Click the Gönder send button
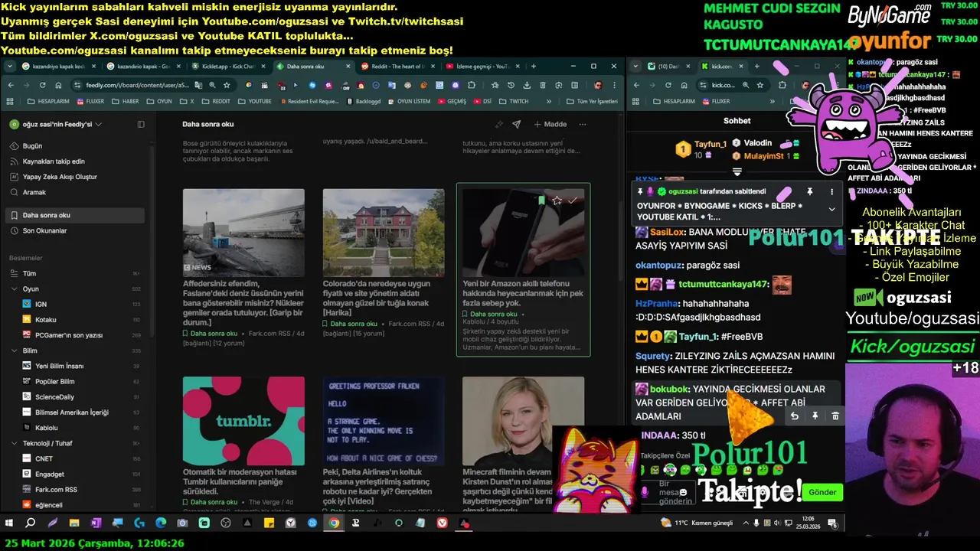Viewport: 980px width, 551px height. click(822, 492)
